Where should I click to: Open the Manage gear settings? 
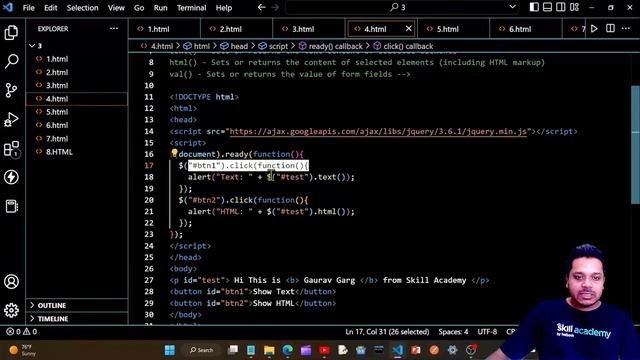(11, 310)
